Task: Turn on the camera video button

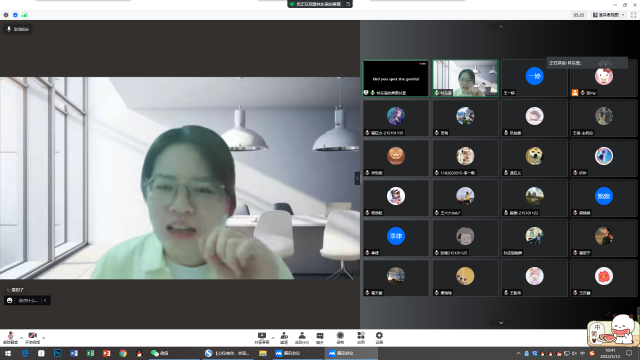Action: (33, 338)
